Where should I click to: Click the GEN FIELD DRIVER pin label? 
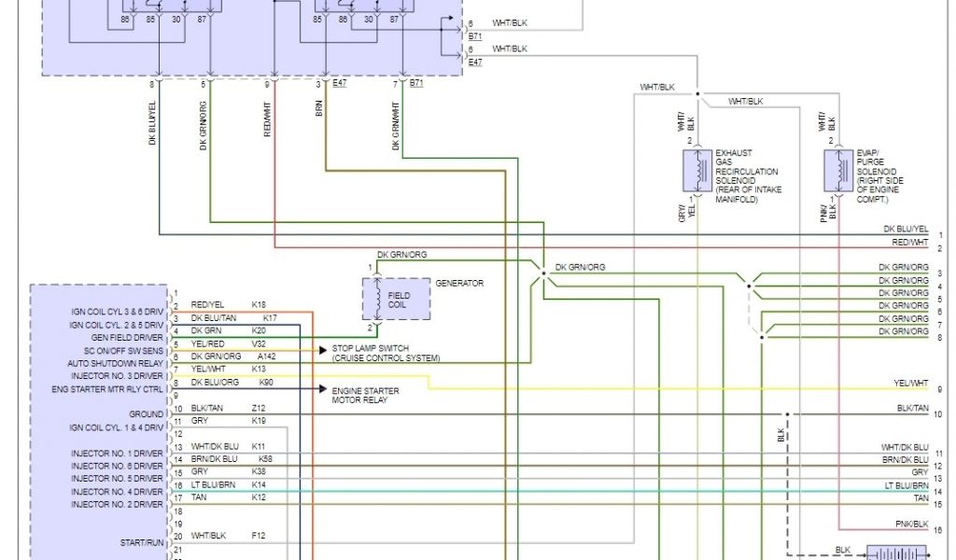tap(128, 337)
